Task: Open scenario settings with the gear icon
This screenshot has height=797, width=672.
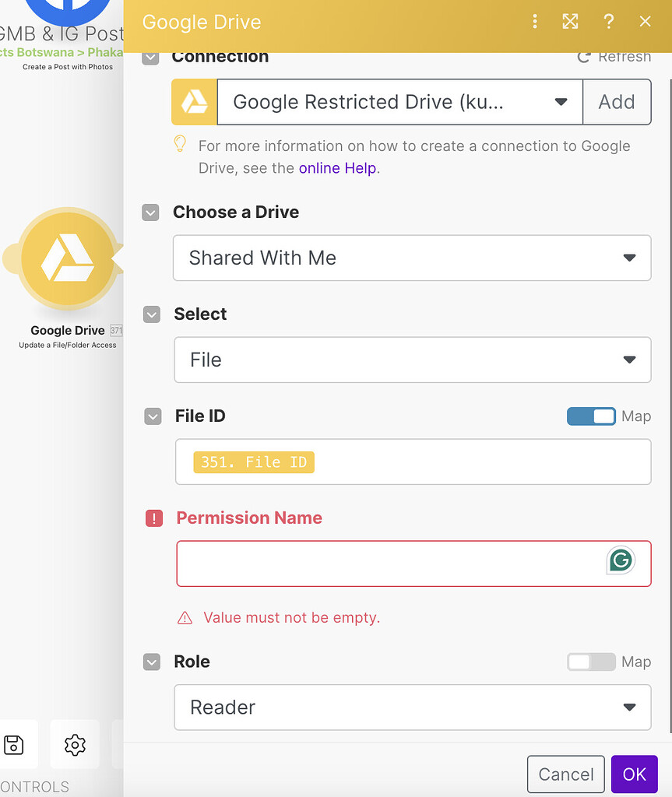Action: (x=75, y=744)
